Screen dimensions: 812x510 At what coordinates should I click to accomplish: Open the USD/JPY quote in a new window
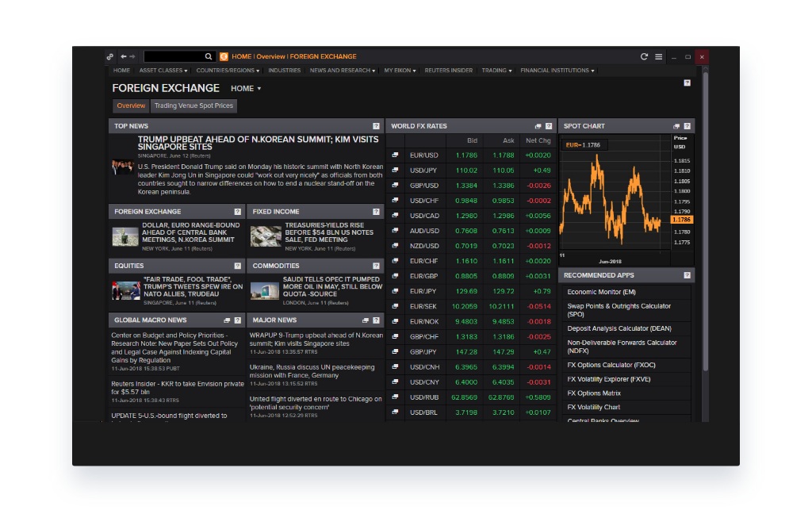pyautogui.click(x=395, y=170)
